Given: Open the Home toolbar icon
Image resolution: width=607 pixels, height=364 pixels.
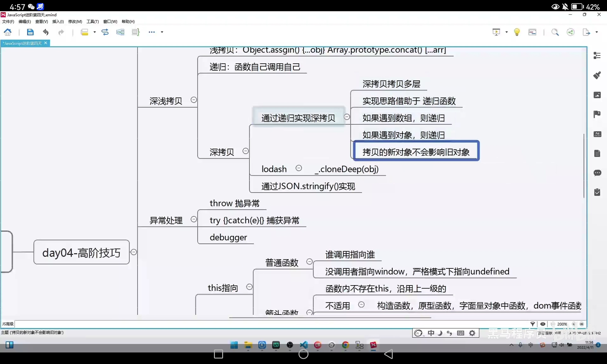Looking at the screenshot, I should pyautogui.click(x=8, y=32).
